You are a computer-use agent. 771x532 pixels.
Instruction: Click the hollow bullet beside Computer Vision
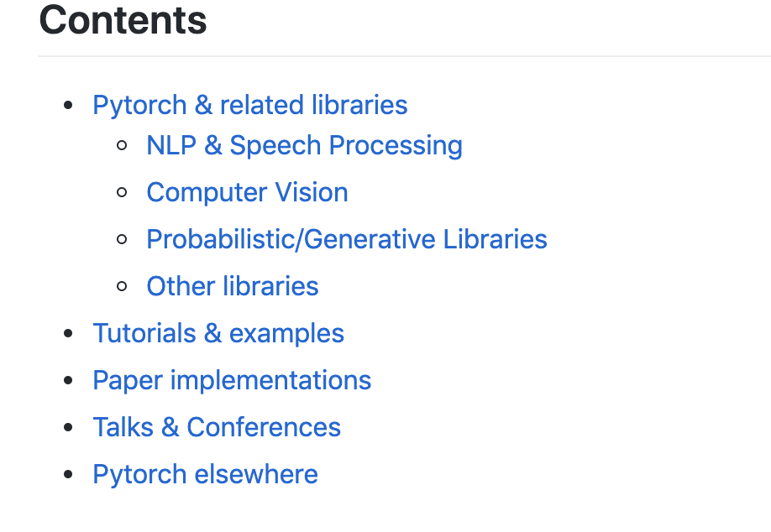click(x=123, y=193)
